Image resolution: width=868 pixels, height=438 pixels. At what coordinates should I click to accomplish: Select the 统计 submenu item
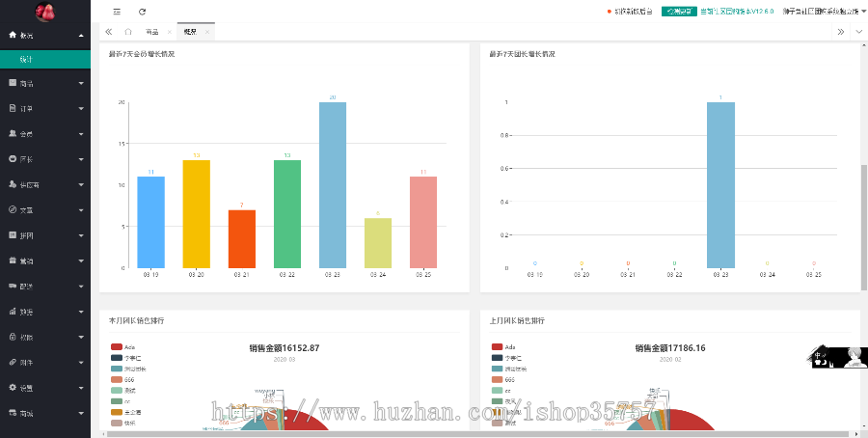(44, 59)
